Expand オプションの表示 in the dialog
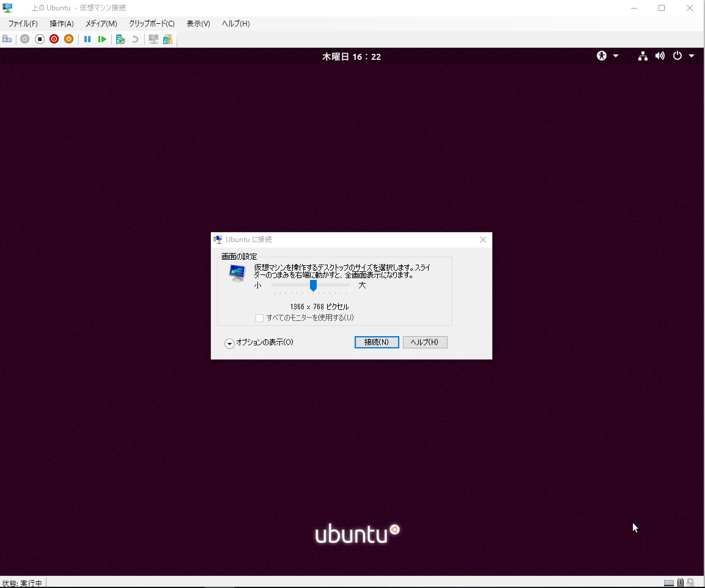Image resolution: width=705 pixels, height=588 pixels. pos(229,344)
